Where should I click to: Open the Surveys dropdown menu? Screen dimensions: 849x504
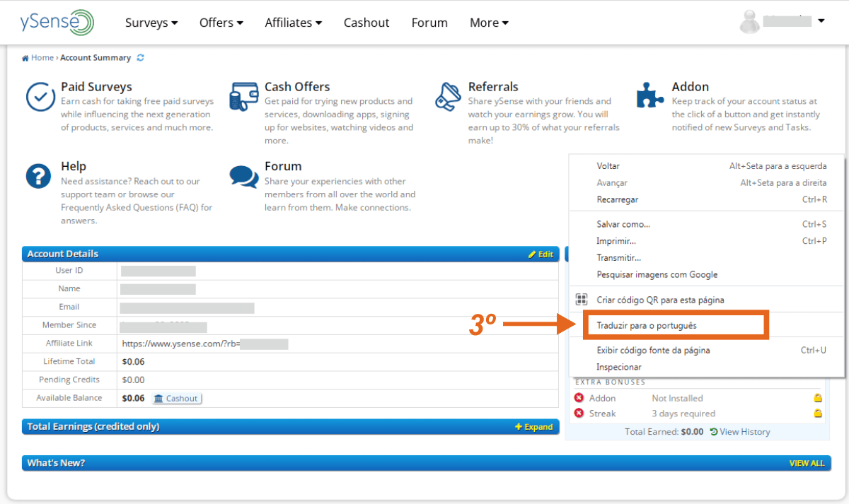click(x=151, y=23)
